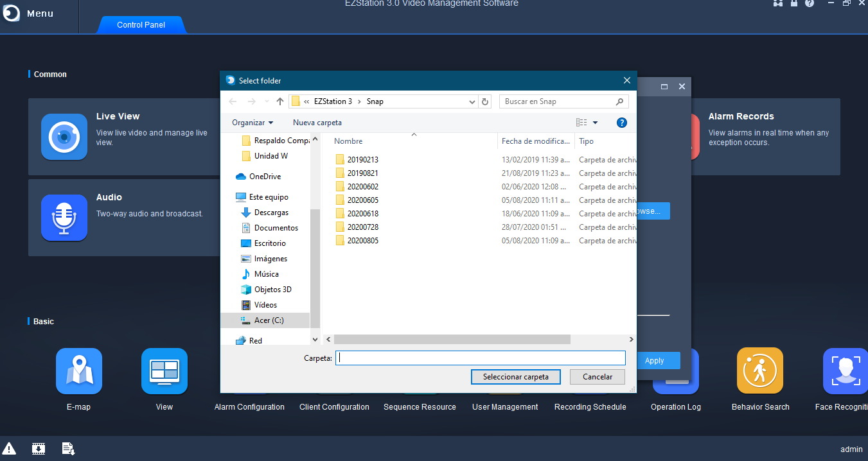868x461 pixels.
Task: Select the folder named 20200728
Action: coord(363,227)
